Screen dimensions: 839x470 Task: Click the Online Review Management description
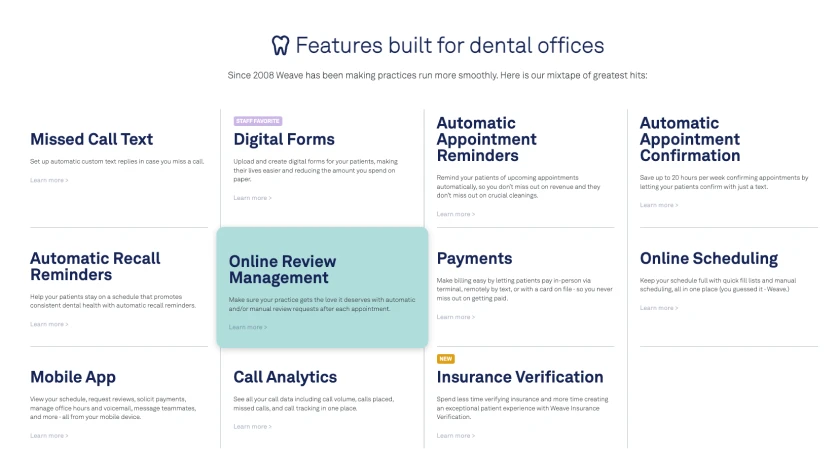click(322, 304)
